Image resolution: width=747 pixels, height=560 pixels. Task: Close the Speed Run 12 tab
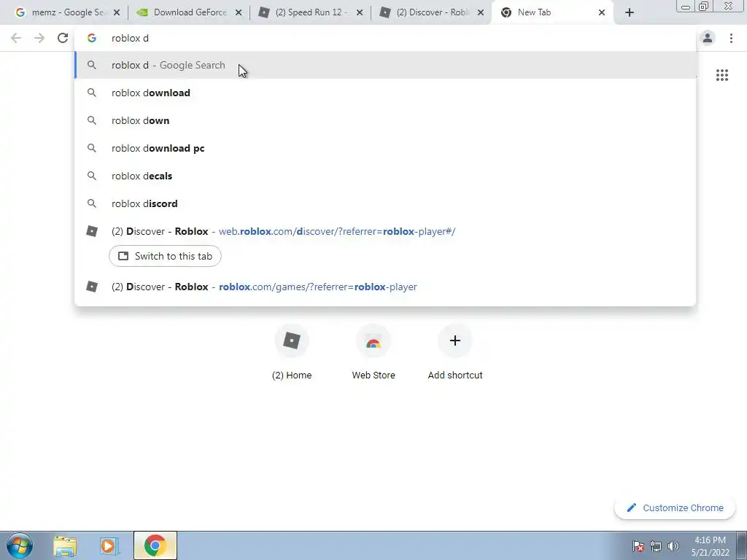[x=360, y=13]
